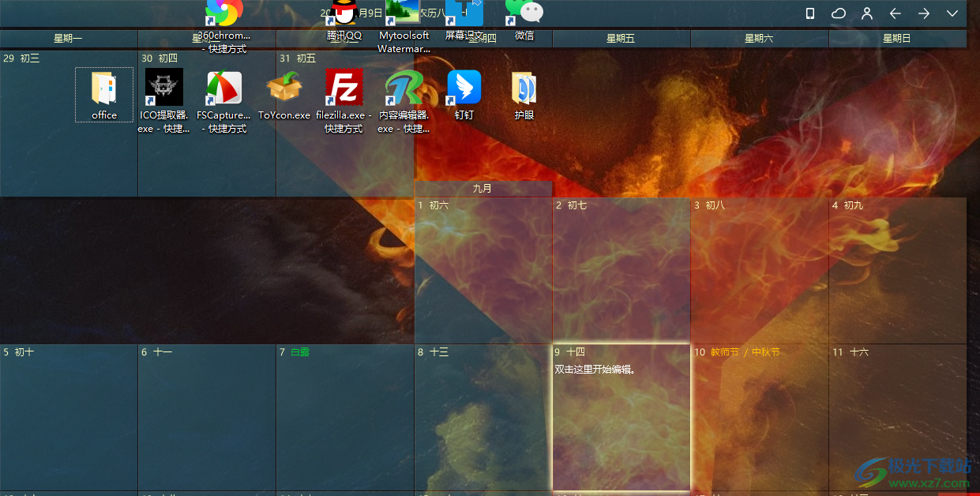This screenshot has height=496, width=980.
Task: Select the DingTalk (钉钉) shortcut icon
Action: coord(464,88)
